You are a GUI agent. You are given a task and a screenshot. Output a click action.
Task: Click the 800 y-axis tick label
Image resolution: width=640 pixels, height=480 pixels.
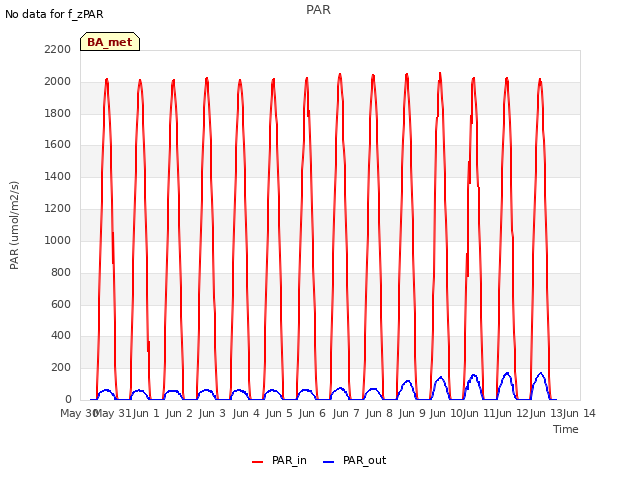coord(61,272)
